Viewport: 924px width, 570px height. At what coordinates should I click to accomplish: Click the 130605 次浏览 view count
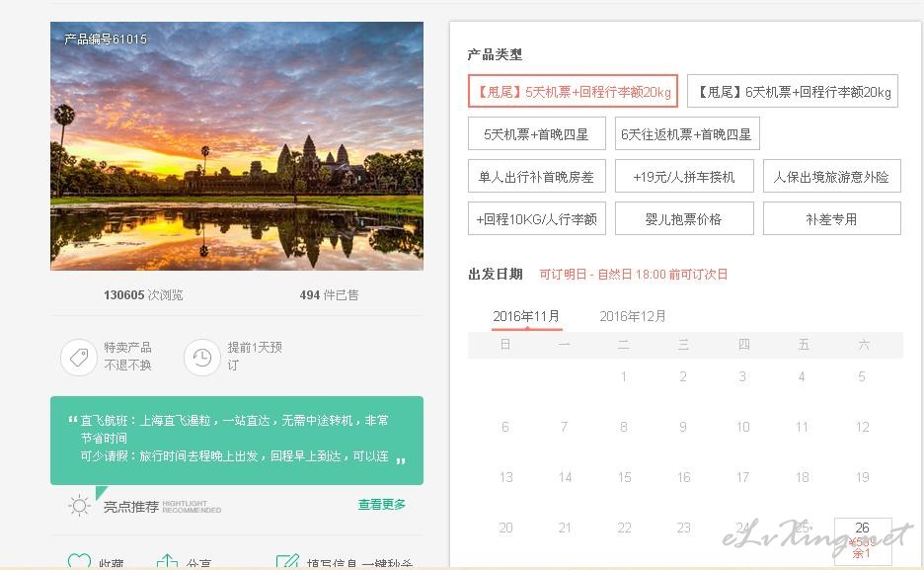(143, 294)
